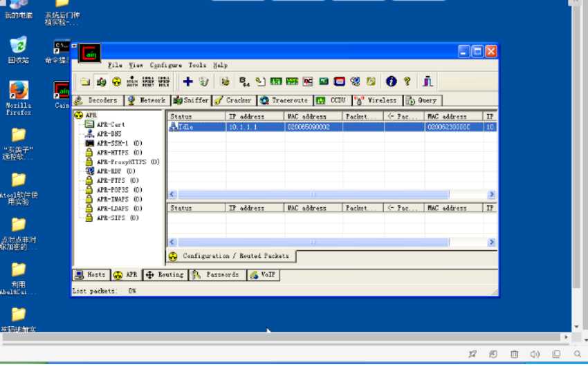This screenshot has width=588, height=369.
Task: Select the VoIP bottom tab
Action: [x=264, y=275]
